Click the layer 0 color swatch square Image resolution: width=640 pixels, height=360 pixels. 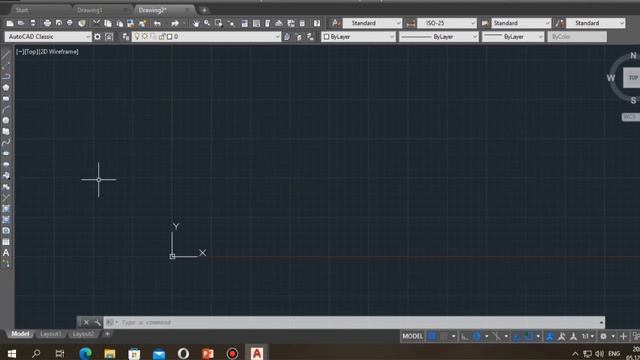(170, 37)
